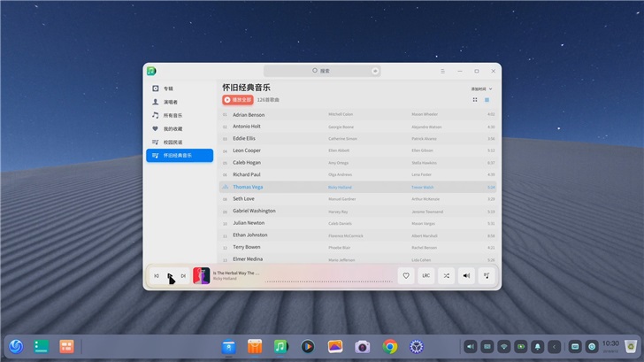Open the hamburger main menu
Image resolution: width=644 pixels, height=362 pixels.
[x=443, y=71]
